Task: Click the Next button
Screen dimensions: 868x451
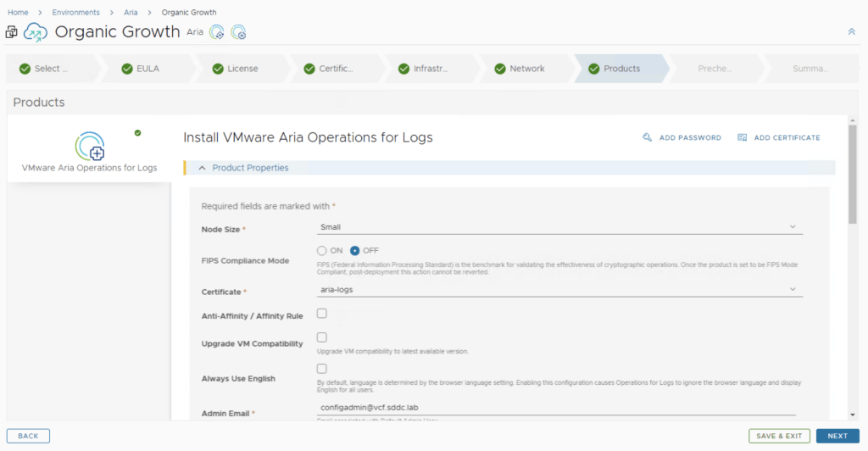Action: click(837, 436)
